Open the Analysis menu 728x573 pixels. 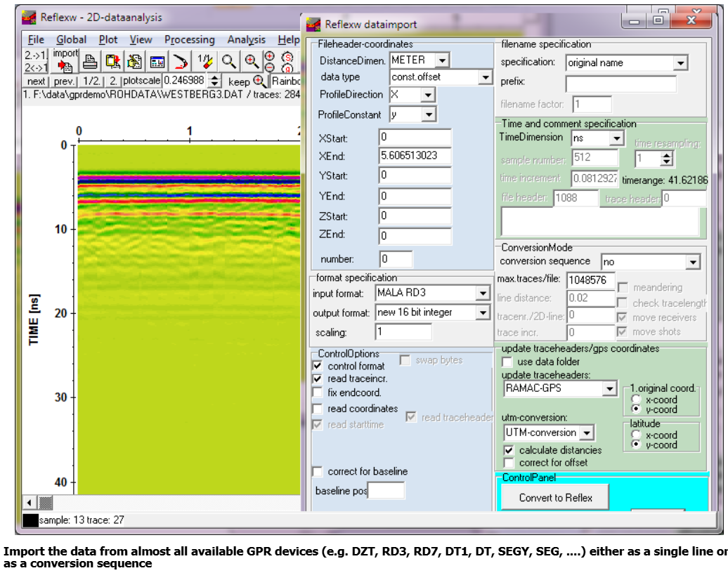pos(246,40)
